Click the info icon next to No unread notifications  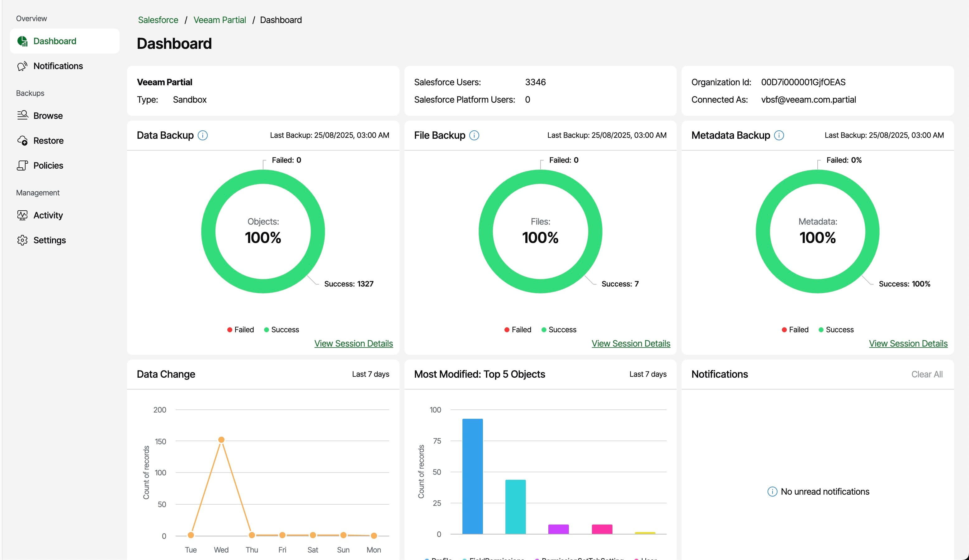[772, 492]
